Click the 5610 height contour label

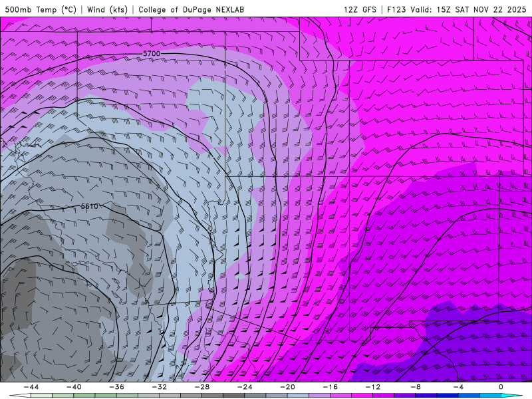(90, 206)
